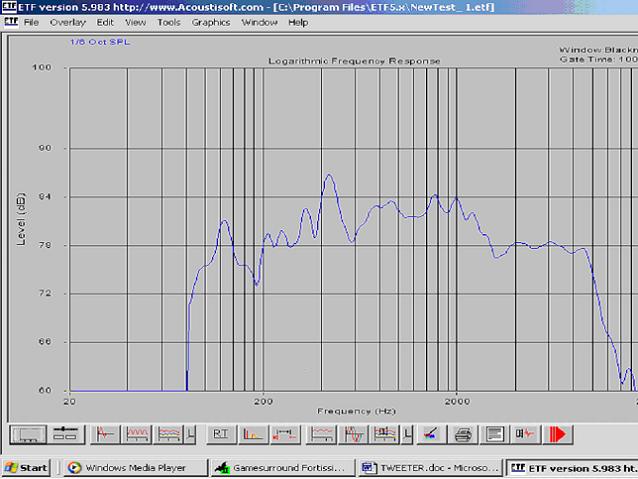Screen dimensions: 638x479
Task: Click the printer icon in toolbar
Action: coord(462,434)
